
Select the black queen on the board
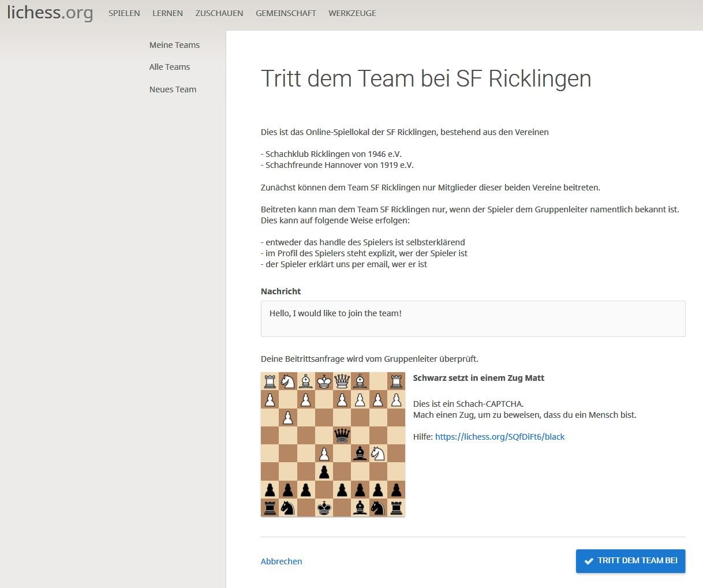tap(342, 435)
